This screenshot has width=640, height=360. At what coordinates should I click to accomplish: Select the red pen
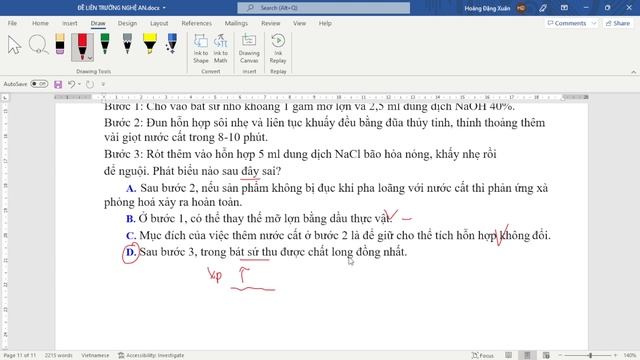(82, 47)
